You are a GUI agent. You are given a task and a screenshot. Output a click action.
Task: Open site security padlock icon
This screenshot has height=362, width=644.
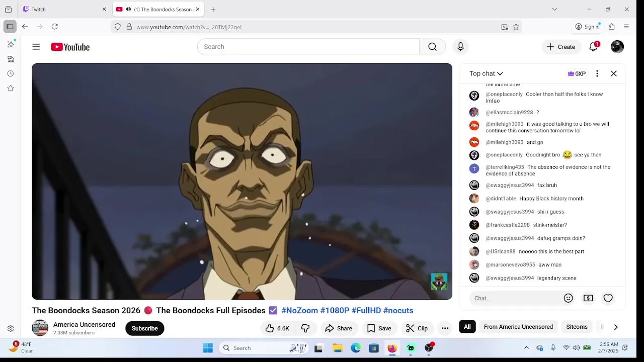click(129, 27)
